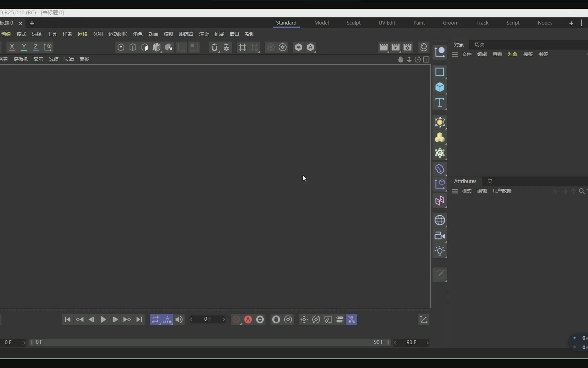Step to the next frame with the right arrow

[x=115, y=320]
